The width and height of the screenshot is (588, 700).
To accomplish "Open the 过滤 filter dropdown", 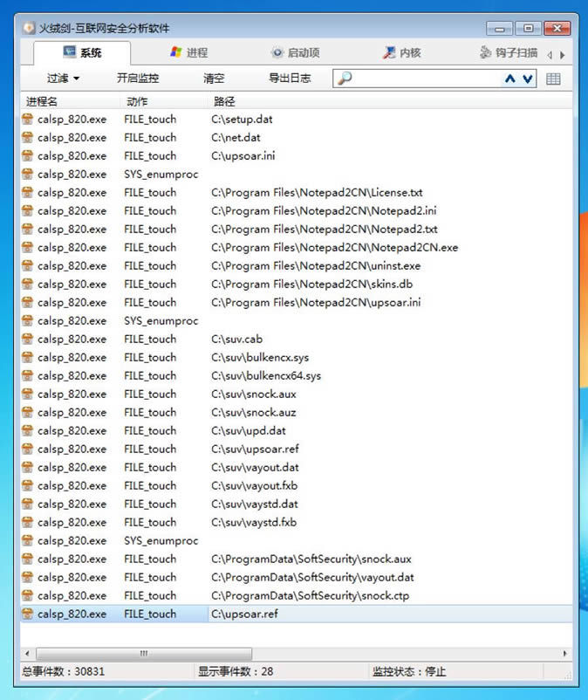I will click(x=63, y=79).
